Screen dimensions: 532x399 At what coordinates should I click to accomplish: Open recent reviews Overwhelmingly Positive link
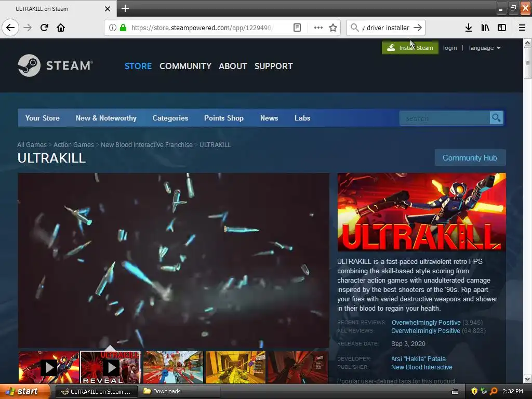426,322
